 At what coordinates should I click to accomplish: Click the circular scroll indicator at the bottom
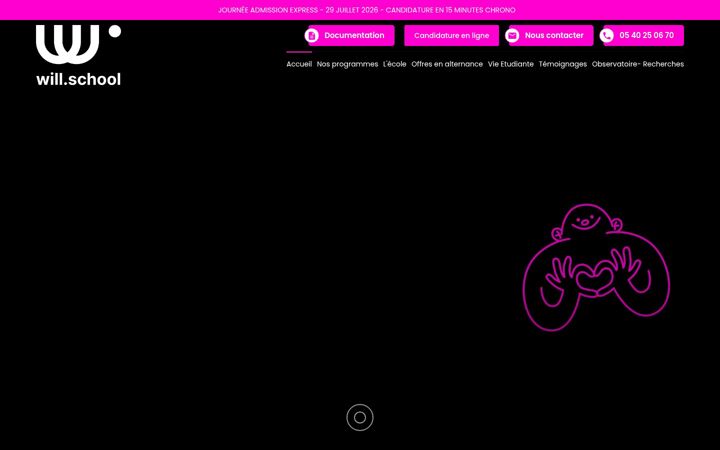pos(360,417)
